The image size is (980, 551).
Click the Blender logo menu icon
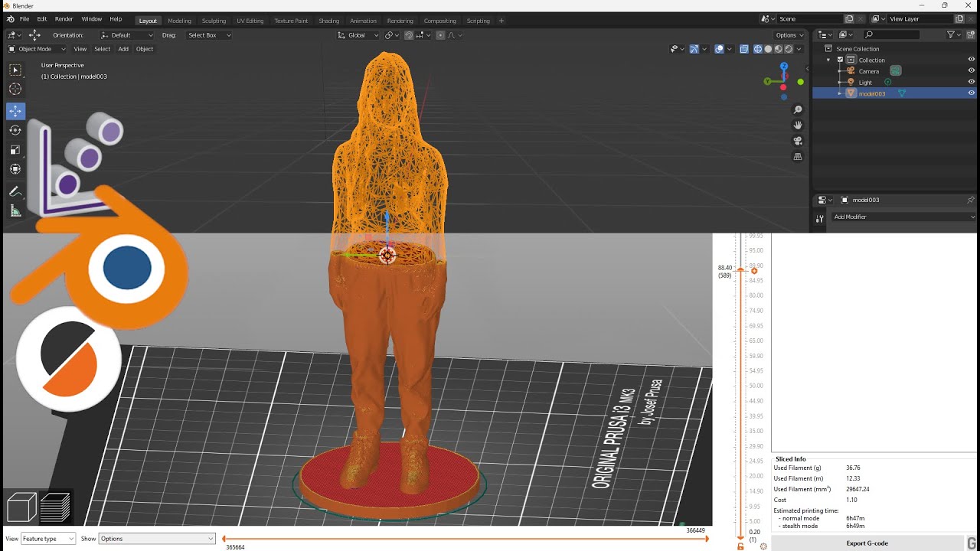[10, 19]
